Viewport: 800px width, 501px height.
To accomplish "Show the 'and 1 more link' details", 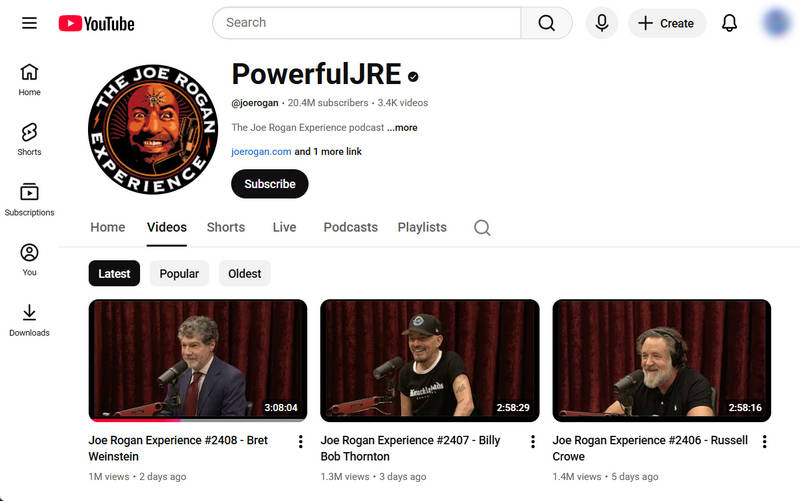I will (328, 152).
